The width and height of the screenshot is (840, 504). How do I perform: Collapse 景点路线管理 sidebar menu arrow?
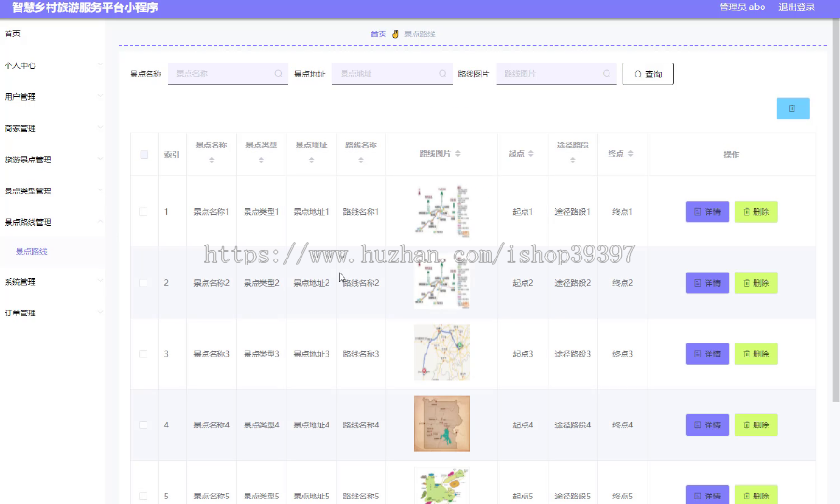coord(100,222)
